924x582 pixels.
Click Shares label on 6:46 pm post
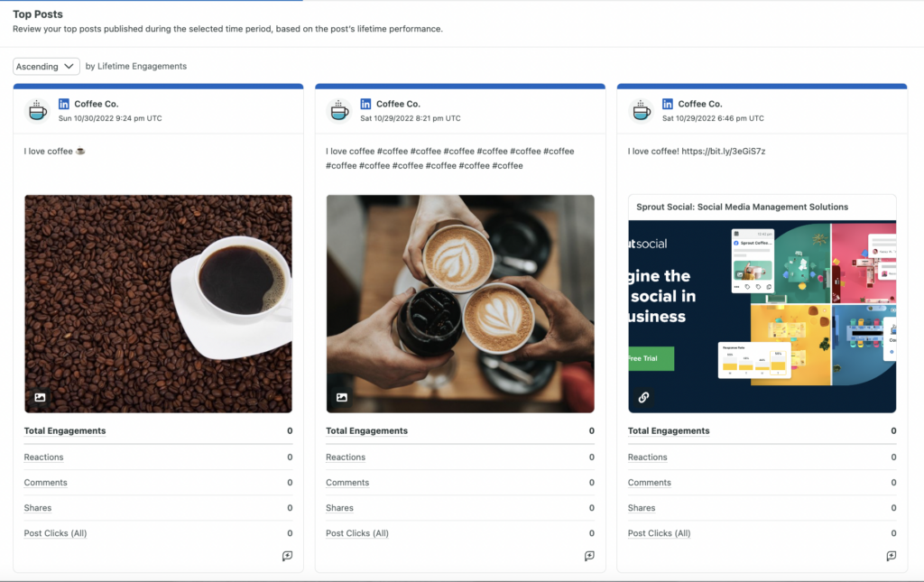coord(642,508)
